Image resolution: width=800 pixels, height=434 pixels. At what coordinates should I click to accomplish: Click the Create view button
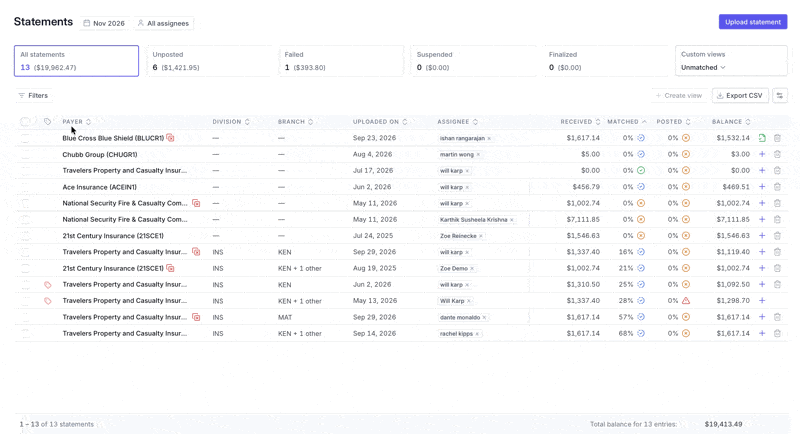[x=679, y=95]
